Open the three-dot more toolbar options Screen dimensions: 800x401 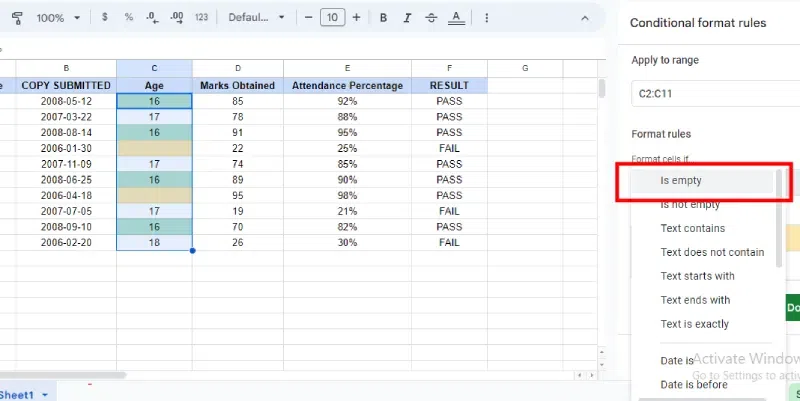[x=487, y=18]
